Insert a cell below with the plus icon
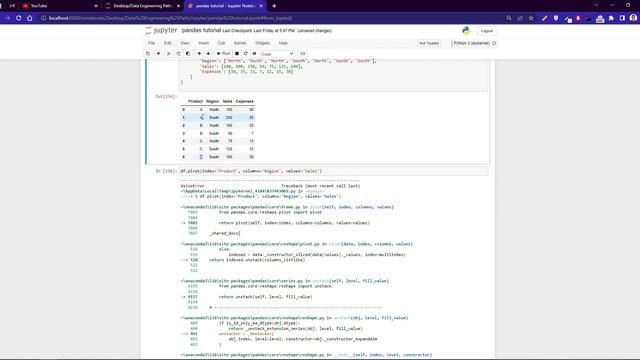Image resolution: width=640 pixels, height=360 pixels. pyautogui.click(x=158, y=53)
